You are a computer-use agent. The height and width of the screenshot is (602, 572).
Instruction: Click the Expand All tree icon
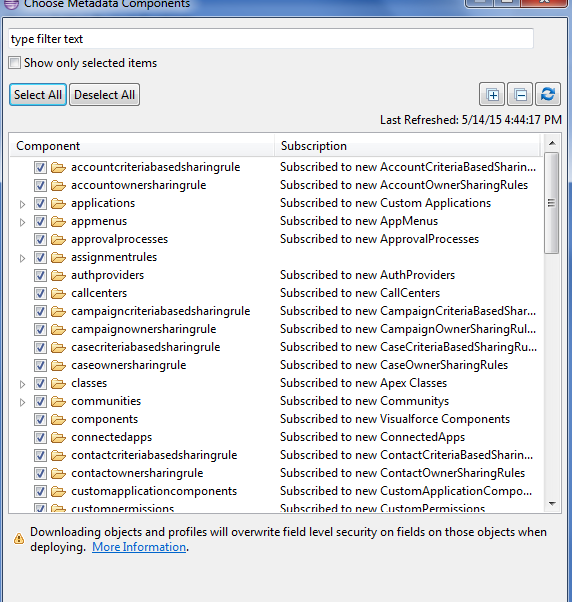click(x=492, y=94)
